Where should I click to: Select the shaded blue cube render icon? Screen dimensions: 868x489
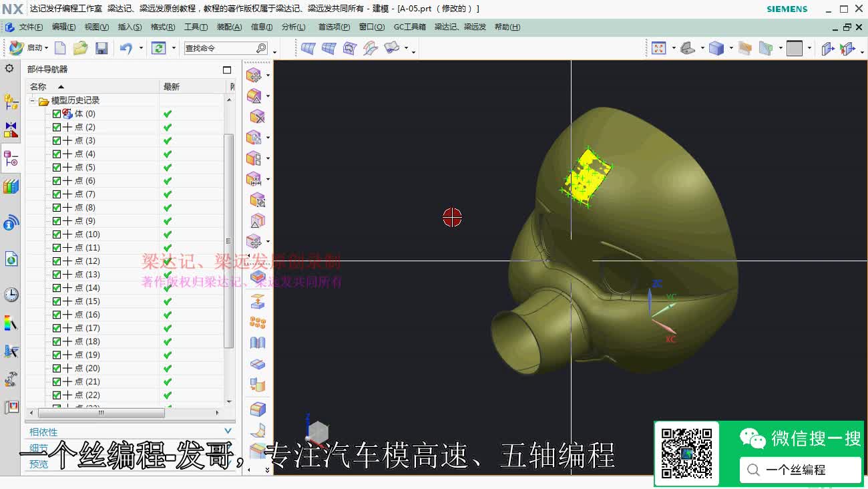coord(716,48)
